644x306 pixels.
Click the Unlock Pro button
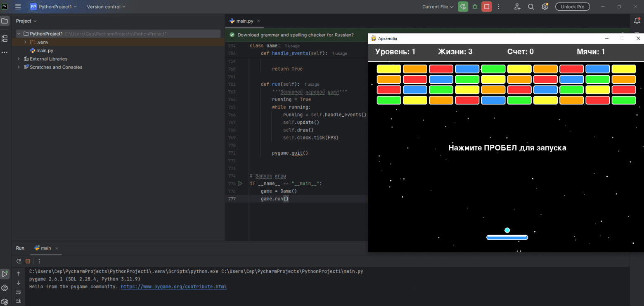click(572, 7)
